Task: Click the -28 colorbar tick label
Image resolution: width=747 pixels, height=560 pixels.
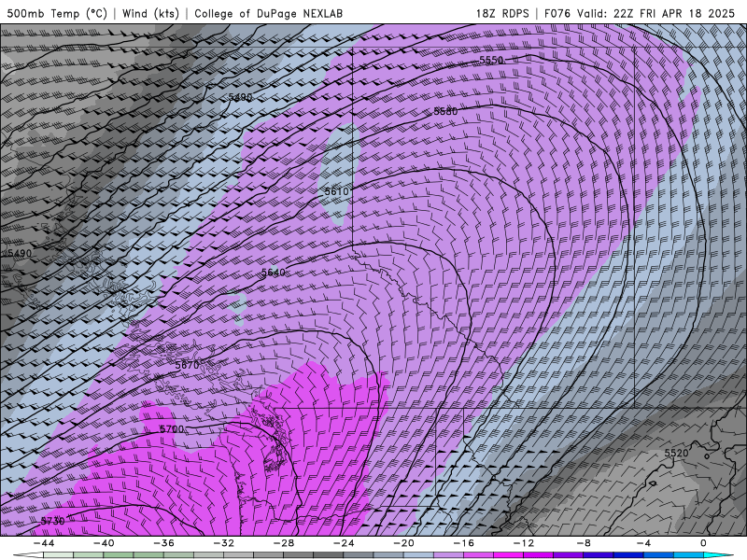Action: [284, 543]
